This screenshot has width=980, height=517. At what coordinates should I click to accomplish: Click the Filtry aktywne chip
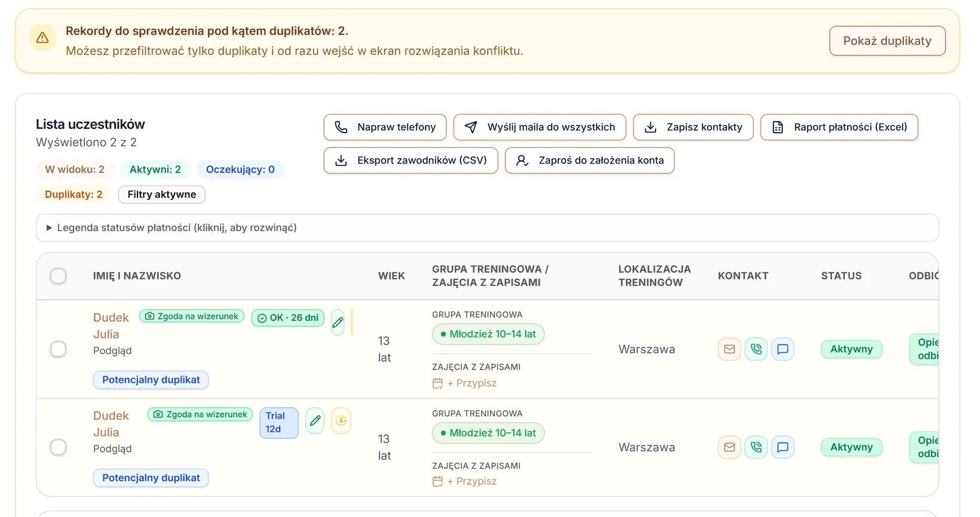(x=161, y=195)
